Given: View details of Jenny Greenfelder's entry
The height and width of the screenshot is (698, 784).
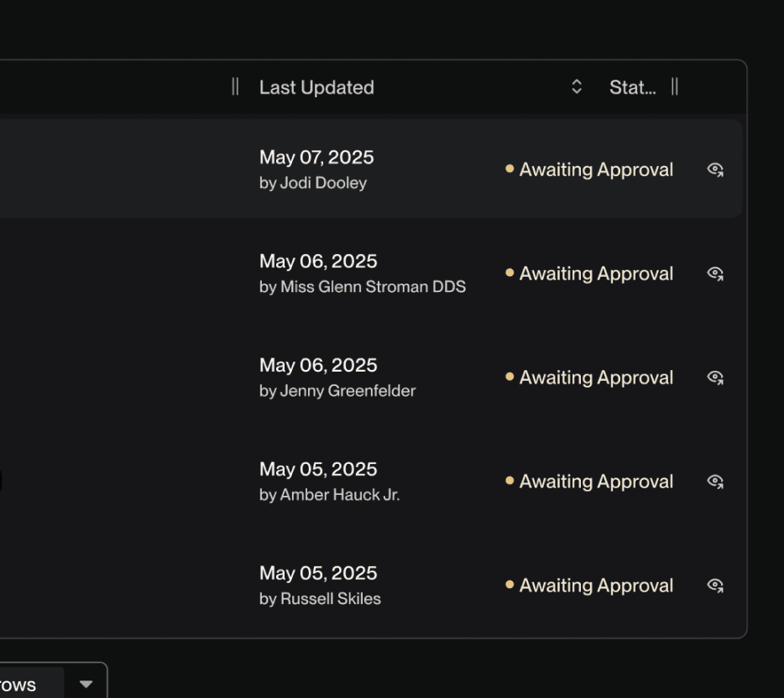Looking at the screenshot, I should 715,378.
